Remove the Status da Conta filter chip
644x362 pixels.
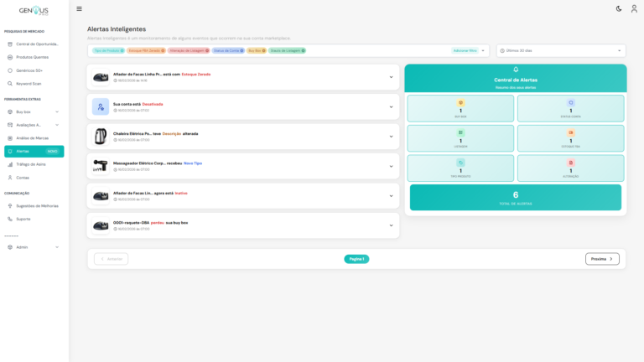tap(242, 50)
